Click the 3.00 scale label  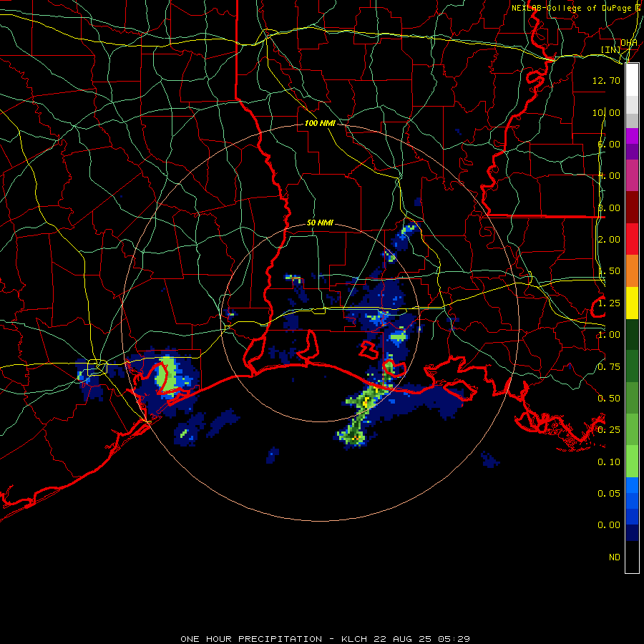[x=609, y=208]
